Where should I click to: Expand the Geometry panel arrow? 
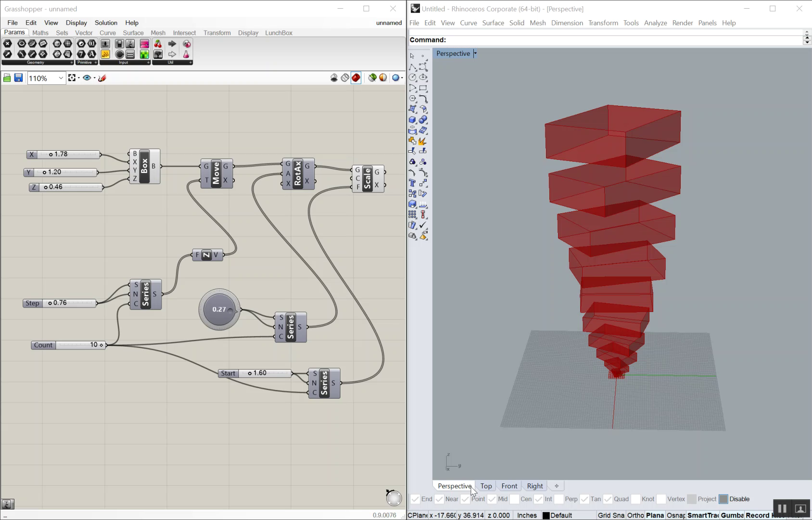tap(72, 62)
